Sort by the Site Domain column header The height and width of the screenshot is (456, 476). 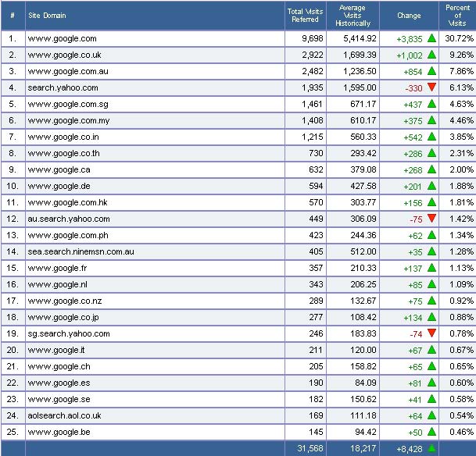coord(48,16)
